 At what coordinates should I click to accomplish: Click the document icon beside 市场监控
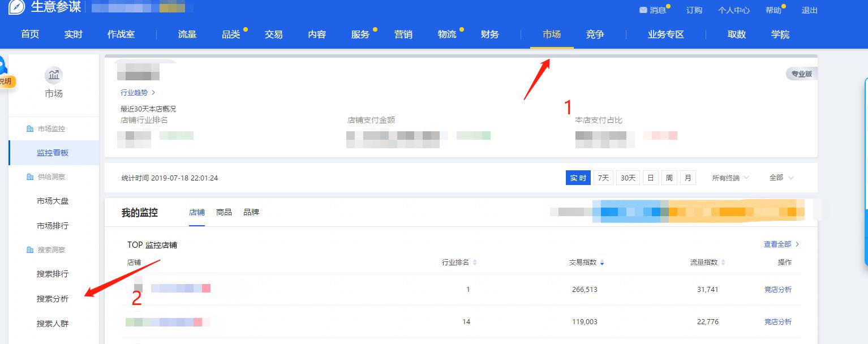pyautogui.click(x=30, y=128)
